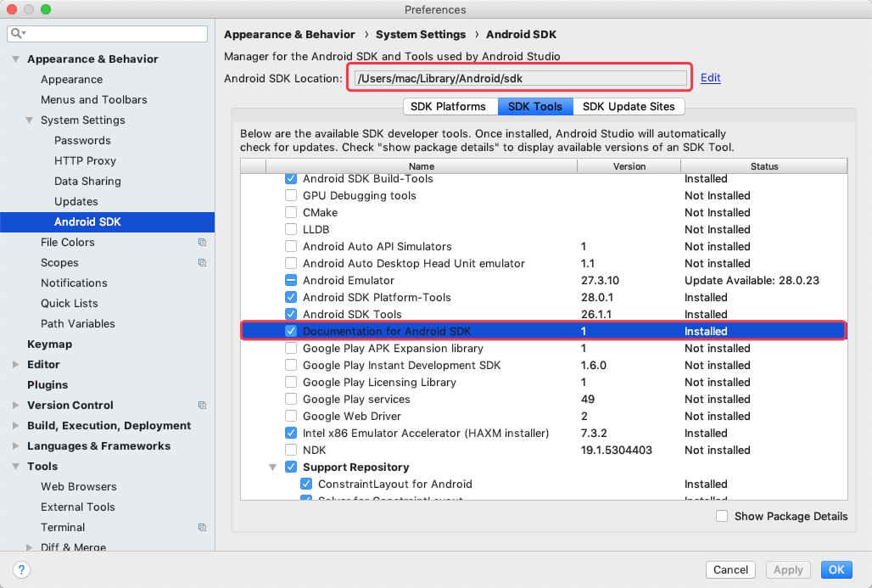Sort by the Name column header
This screenshot has height=588, width=872.
(422, 166)
